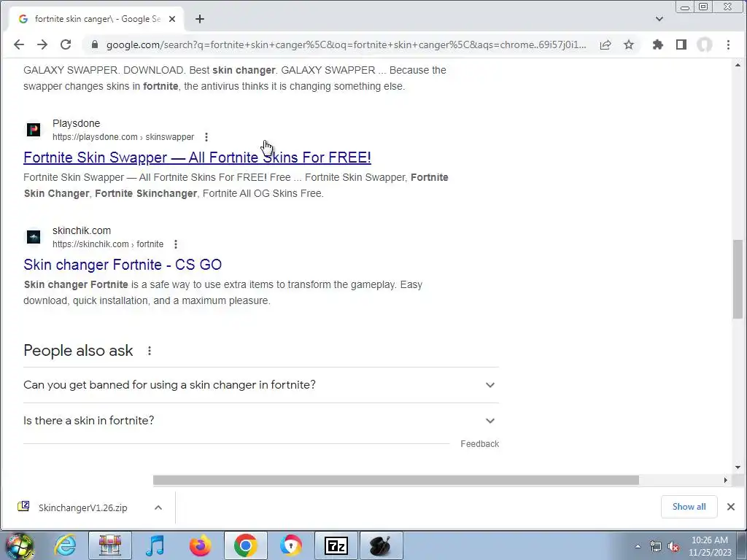
Task: Go back with the browser back arrow
Action: coord(18,44)
